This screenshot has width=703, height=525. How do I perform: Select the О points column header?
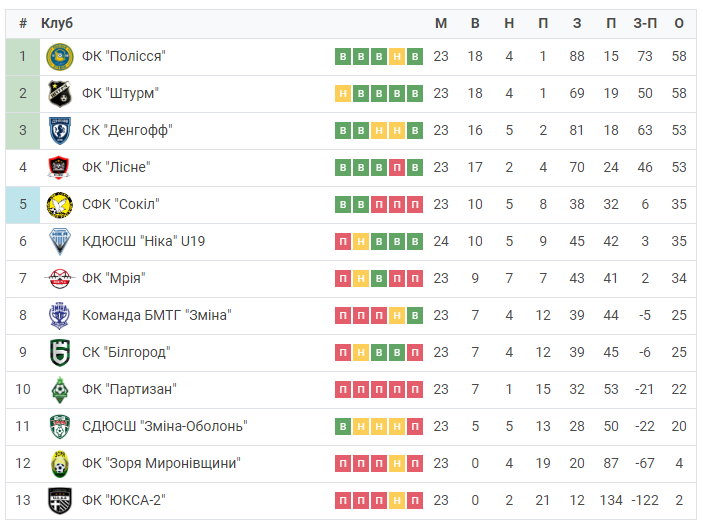click(679, 23)
